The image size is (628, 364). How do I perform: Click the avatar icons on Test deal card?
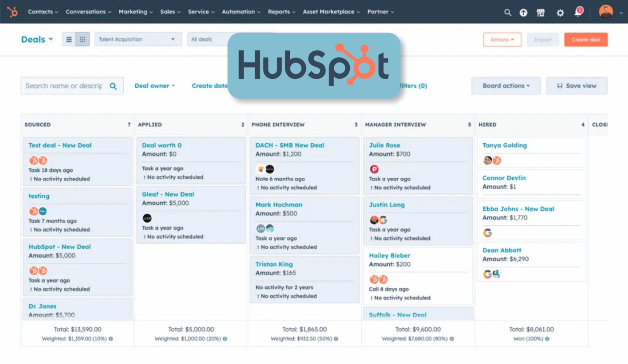(38, 161)
